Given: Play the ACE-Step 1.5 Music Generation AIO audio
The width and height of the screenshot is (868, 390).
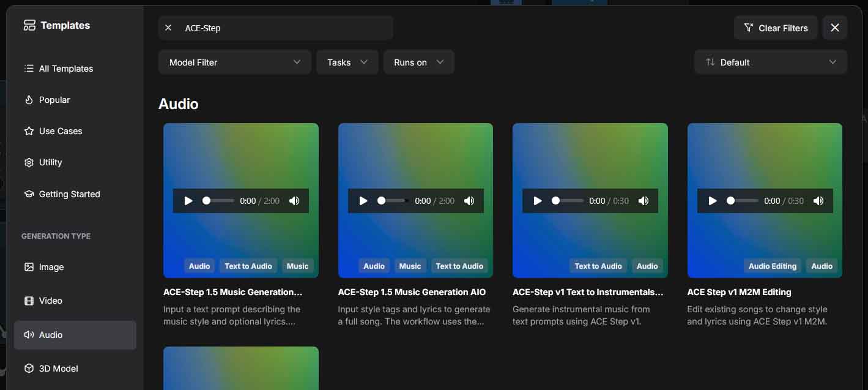Looking at the screenshot, I should click(x=363, y=201).
